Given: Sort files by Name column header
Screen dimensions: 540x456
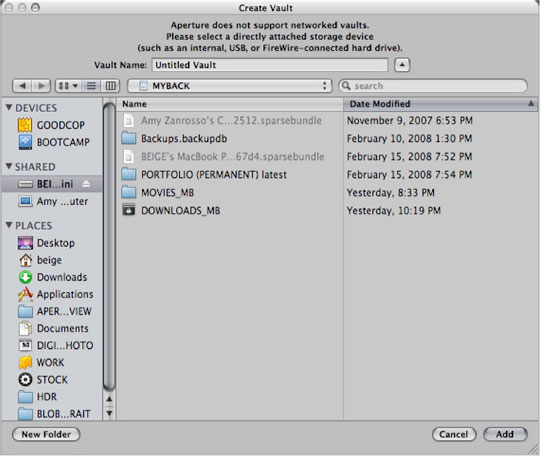Looking at the screenshot, I should [x=230, y=104].
